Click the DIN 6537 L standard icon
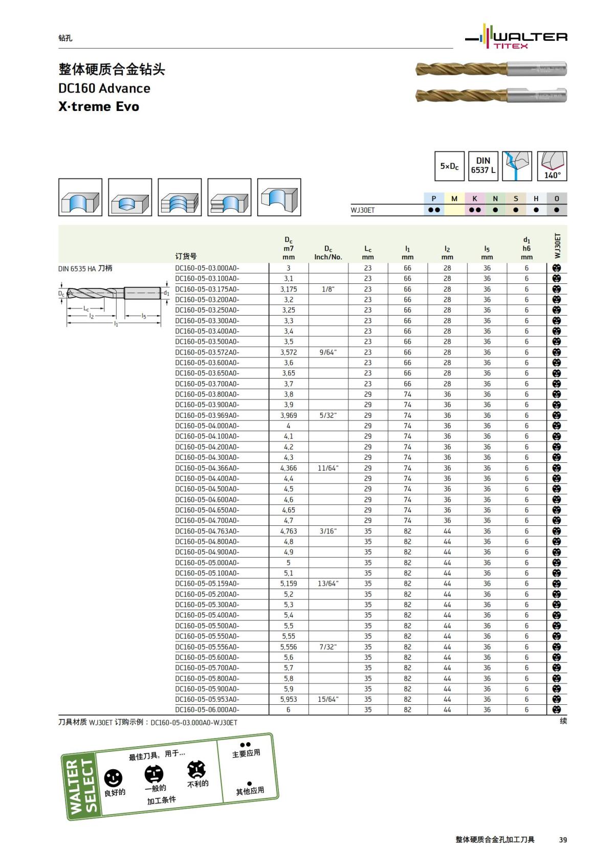The height and width of the screenshot is (868, 614). 483,166
